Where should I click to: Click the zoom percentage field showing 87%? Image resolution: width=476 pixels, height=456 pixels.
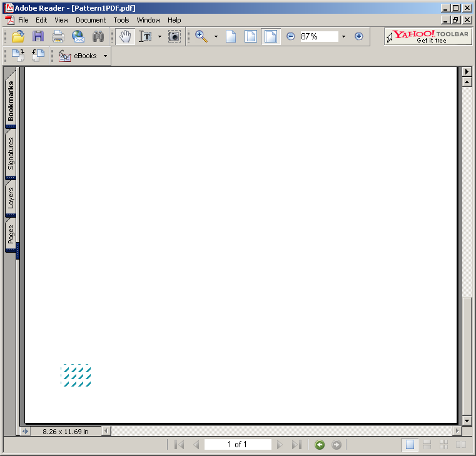coord(319,36)
